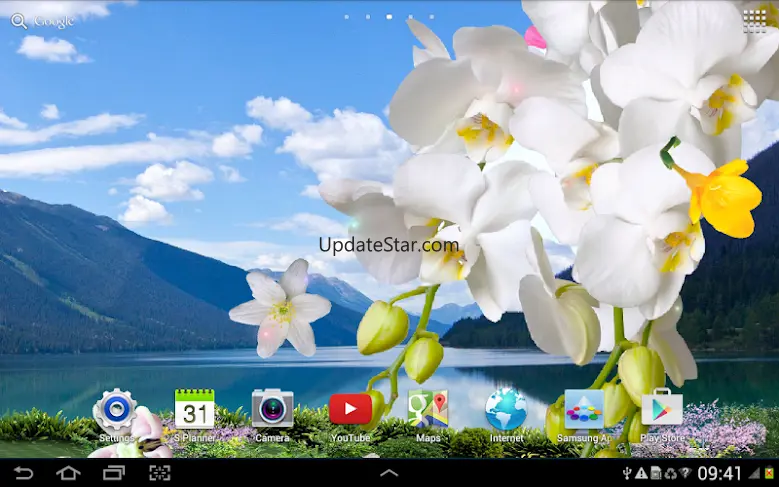
Task: Show recent apps
Action: coord(114,473)
